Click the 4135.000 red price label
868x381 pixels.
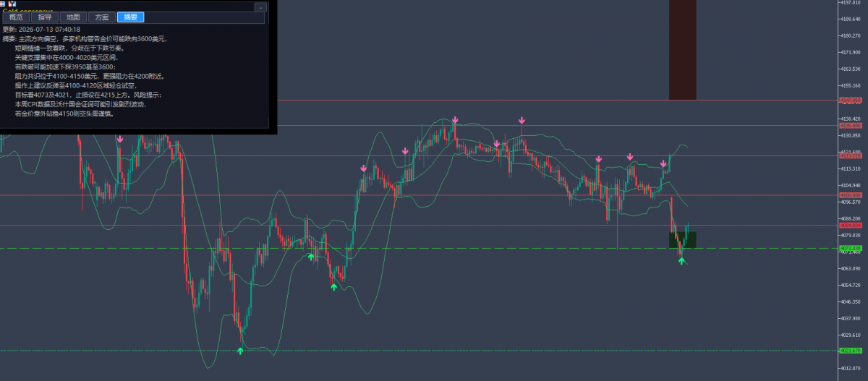click(x=850, y=125)
